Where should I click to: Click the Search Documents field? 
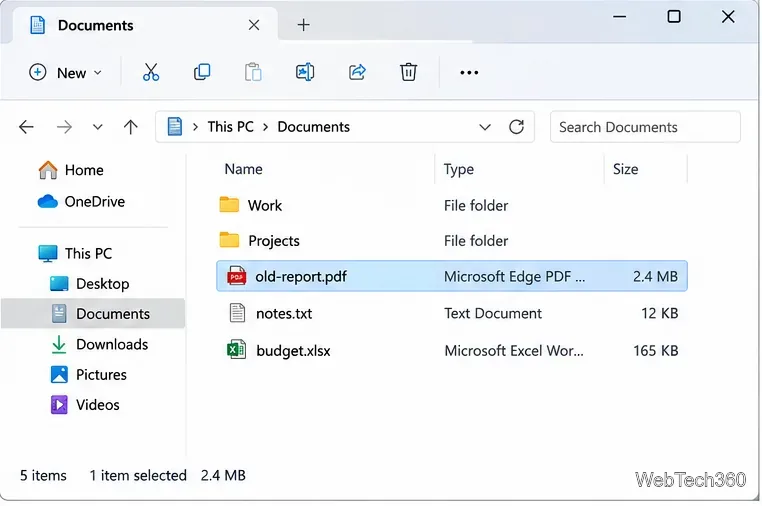tap(645, 127)
